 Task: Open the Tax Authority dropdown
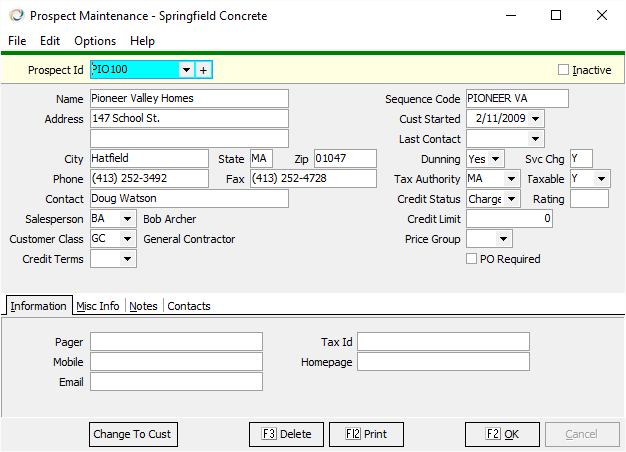pos(511,179)
